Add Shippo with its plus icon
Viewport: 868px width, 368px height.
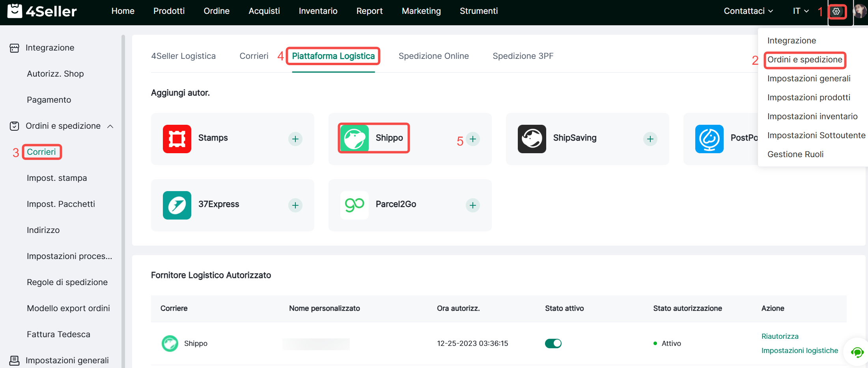(x=472, y=139)
